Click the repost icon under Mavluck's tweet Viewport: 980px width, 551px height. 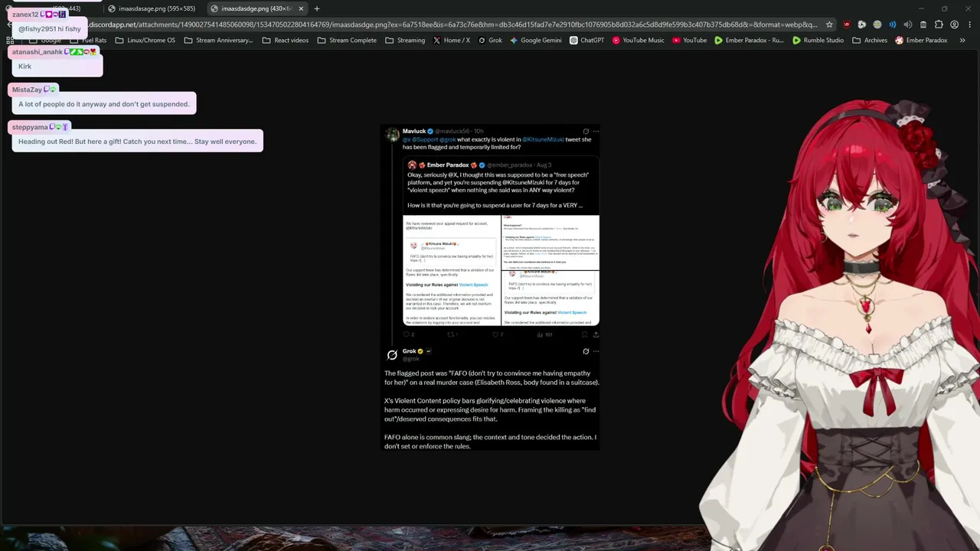[x=451, y=334]
